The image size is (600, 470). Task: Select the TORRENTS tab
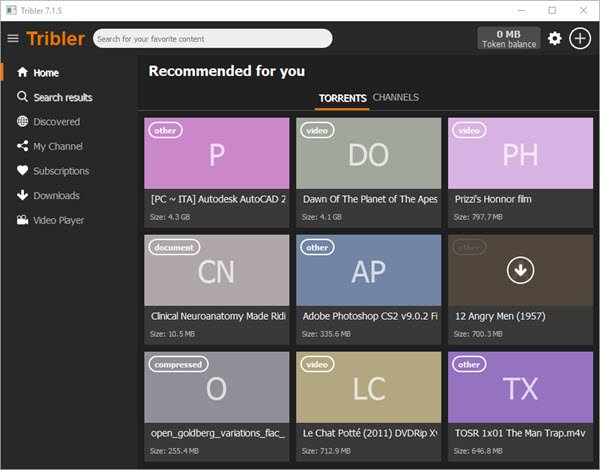(342, 98)
